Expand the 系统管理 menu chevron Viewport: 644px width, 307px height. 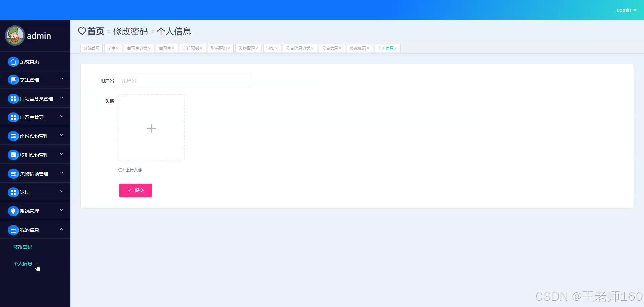coord(62,210)
